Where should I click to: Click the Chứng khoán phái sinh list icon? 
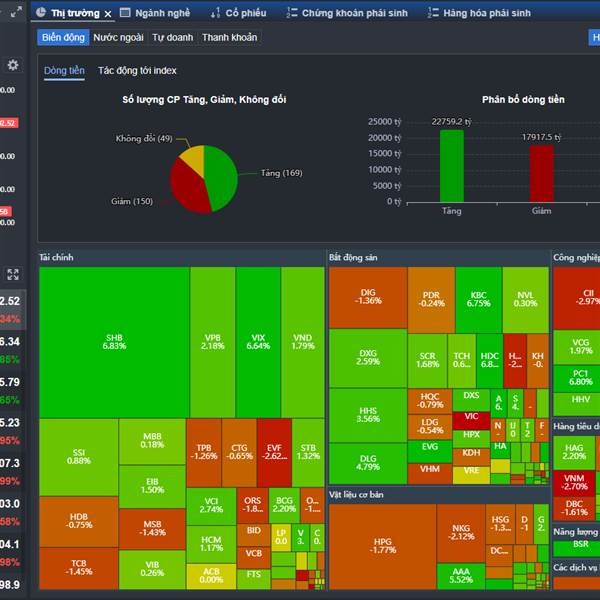pyautogui.click(x=292, y=13)
